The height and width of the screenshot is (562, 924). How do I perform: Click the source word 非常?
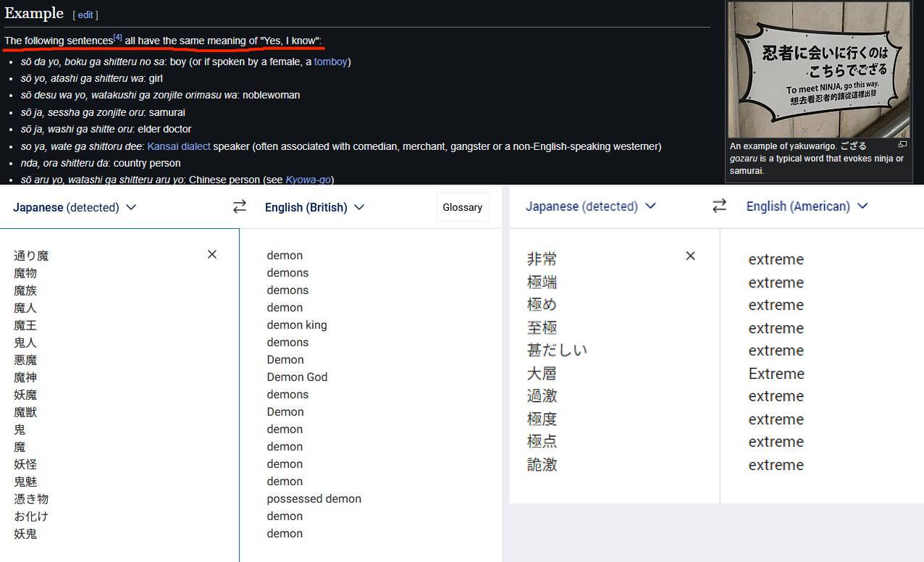point(542,259)
